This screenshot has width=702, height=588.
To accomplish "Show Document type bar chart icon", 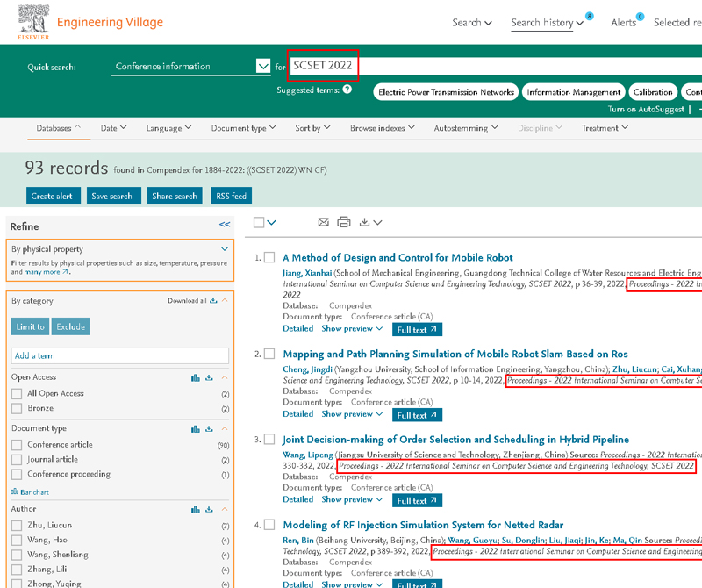I will pos(195,429).
